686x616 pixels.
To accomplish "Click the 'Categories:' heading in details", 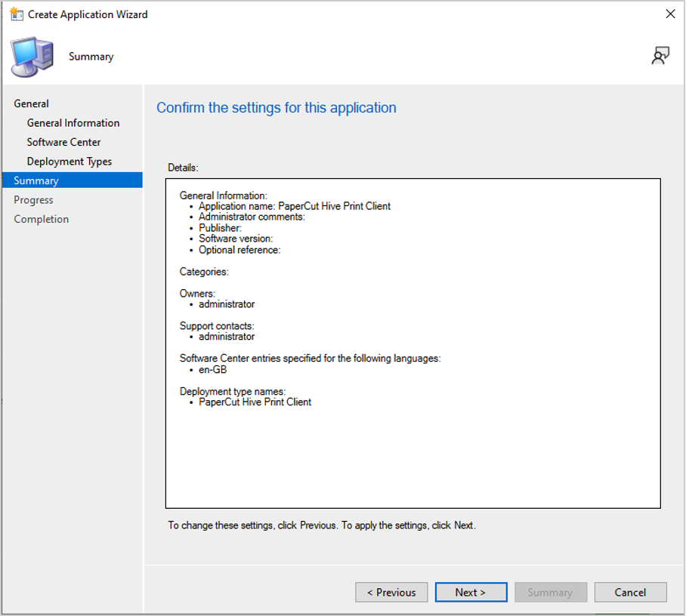I will pos(204,272).
